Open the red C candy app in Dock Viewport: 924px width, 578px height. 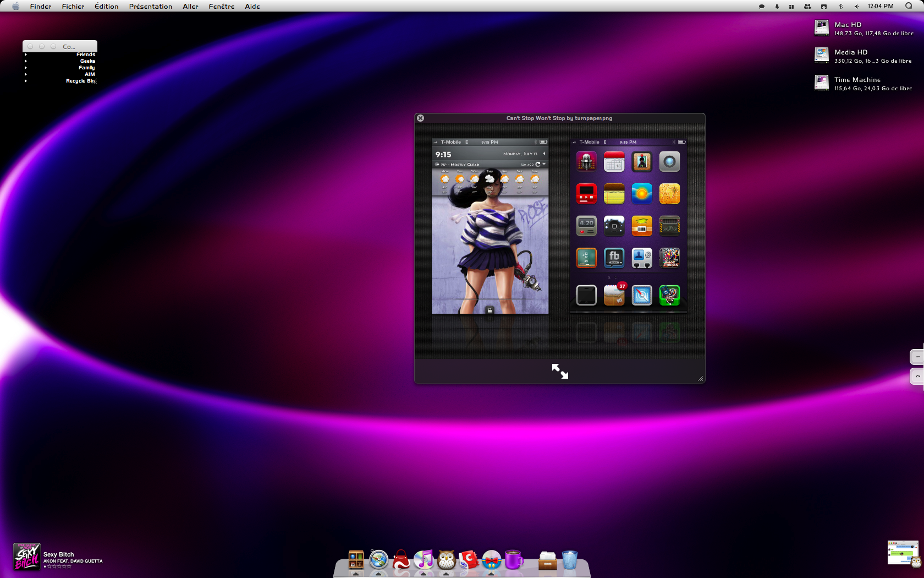tap(469, 560)
